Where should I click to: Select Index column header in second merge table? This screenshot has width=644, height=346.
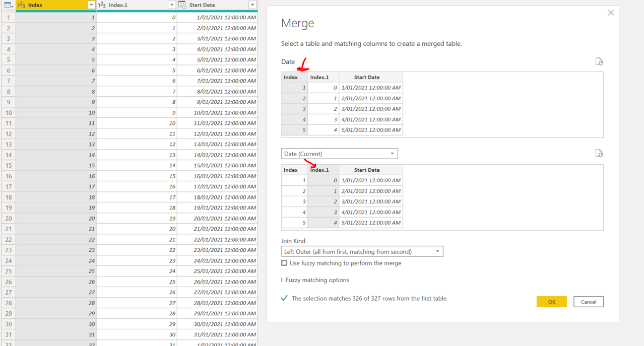295,170
